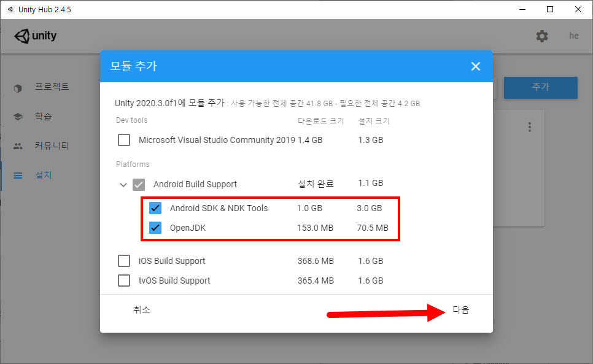The width and height of the screenshot is (593, 364).
Task: Click the Unity logo in header
Action: pos(36,36)
